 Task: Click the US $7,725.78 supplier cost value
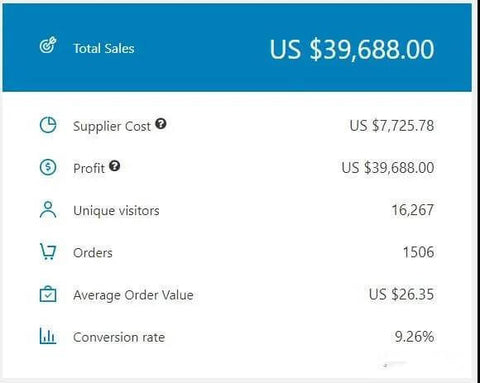(x=392, y=126)
